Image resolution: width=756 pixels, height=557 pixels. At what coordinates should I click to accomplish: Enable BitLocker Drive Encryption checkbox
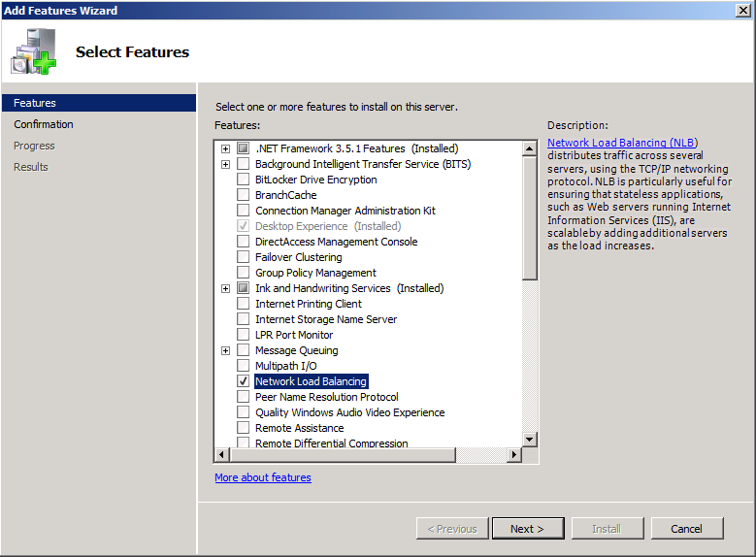[x=244, y=180]
